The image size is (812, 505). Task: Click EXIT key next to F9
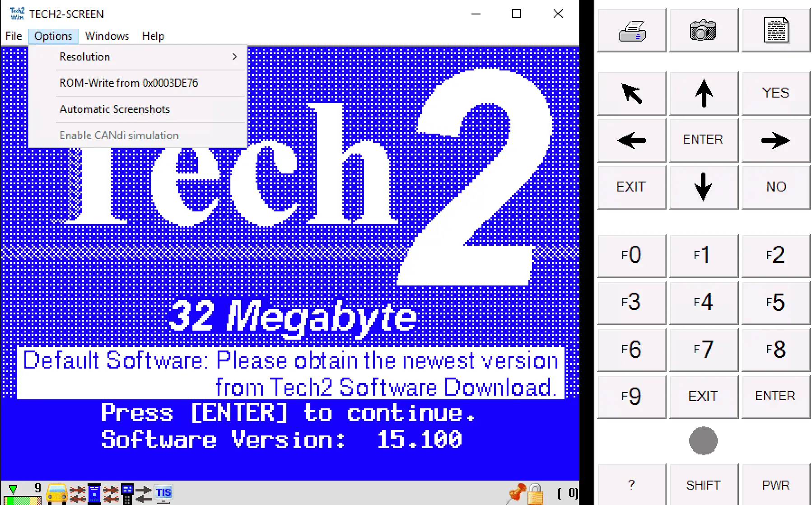click(703, 397)
